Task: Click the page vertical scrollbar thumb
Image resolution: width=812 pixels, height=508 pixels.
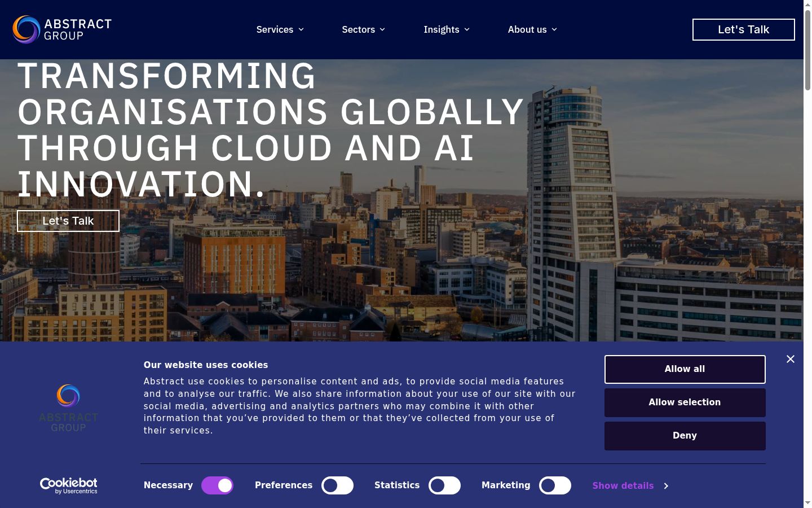Action: pos(807,50)
